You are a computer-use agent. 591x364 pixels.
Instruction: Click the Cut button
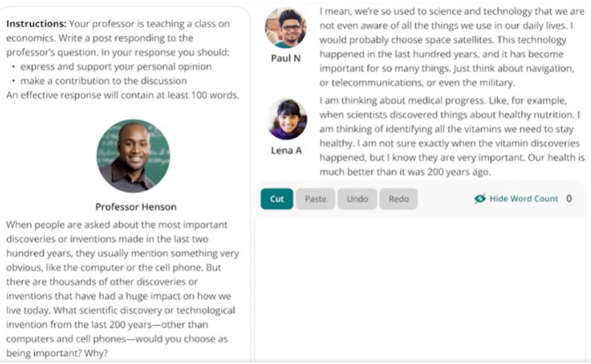click(277, 199)
